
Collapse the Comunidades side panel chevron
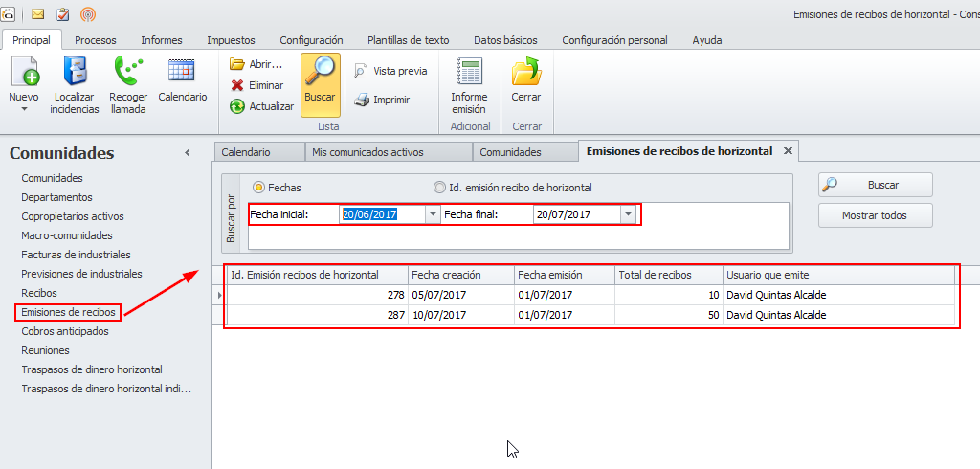(187, 152)
